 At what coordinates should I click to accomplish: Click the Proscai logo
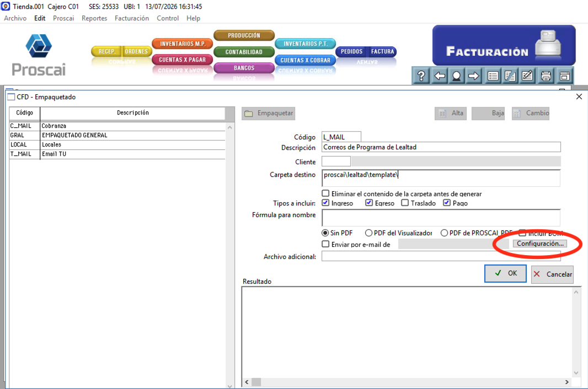point(39,55)
